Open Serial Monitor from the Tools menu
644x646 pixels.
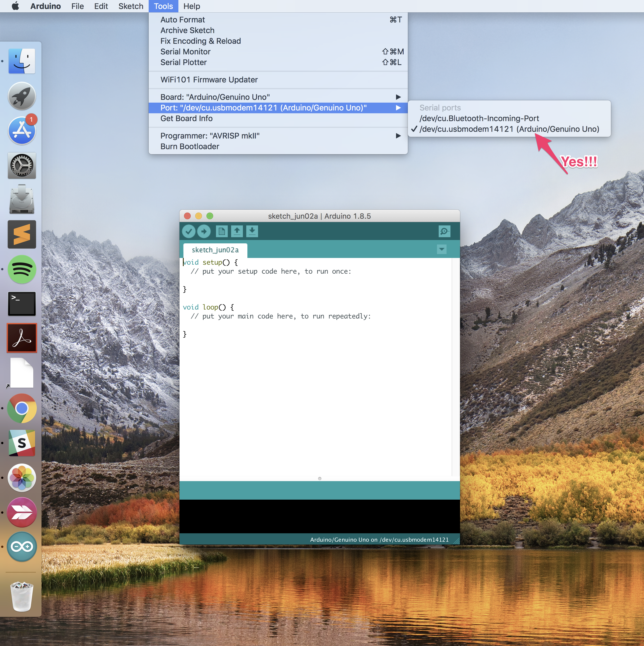click(278, 52)
